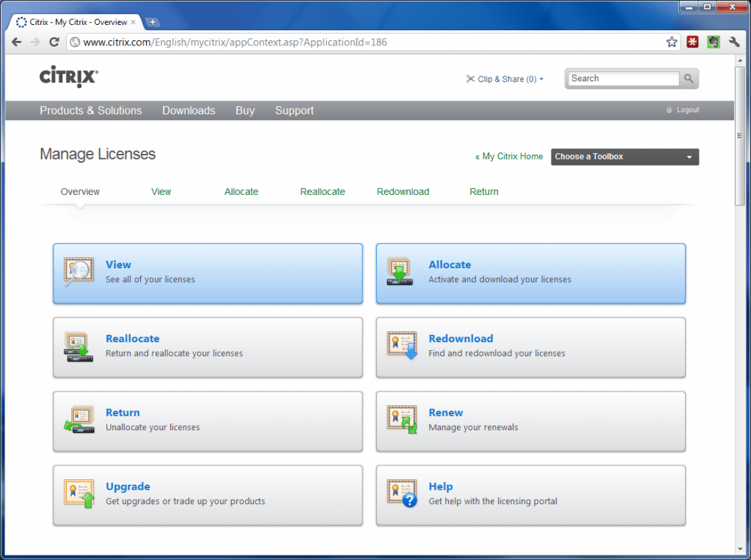Click the Logout link
Screen dimensions: 751x560
coord(688,110)
